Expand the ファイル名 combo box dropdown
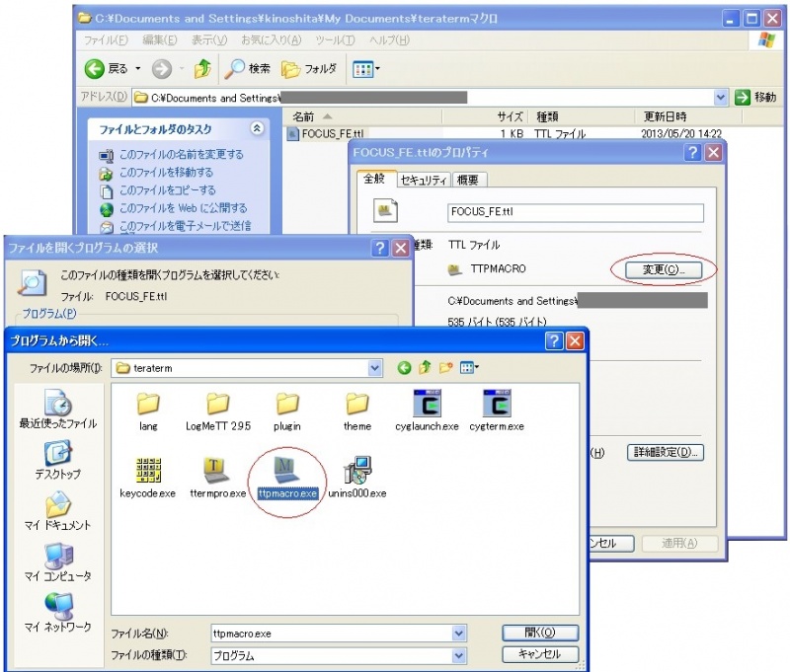The width and height of the screenshot is (790, 672). coord(458,634)
